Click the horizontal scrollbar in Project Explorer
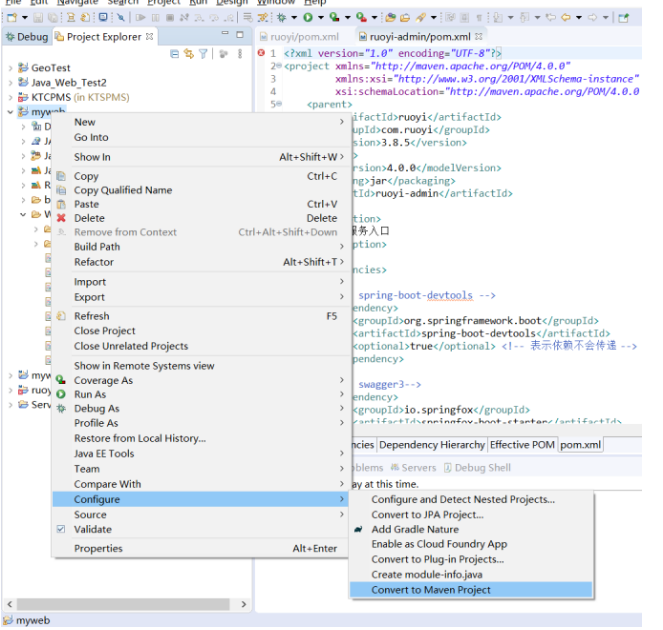 click(x=123, y=604)
